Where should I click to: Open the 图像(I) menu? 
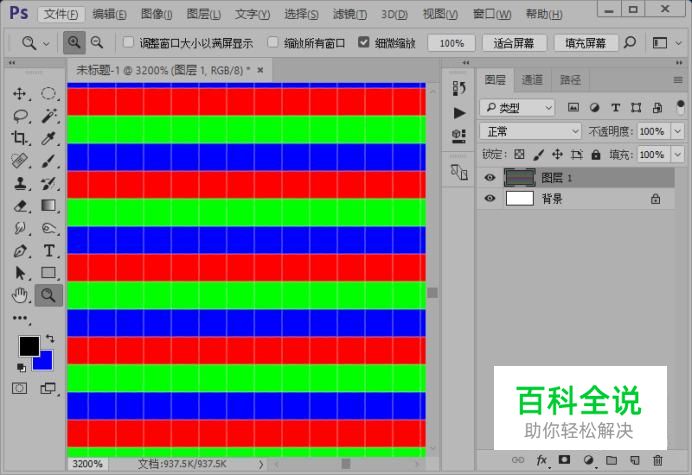click(156, 14)
